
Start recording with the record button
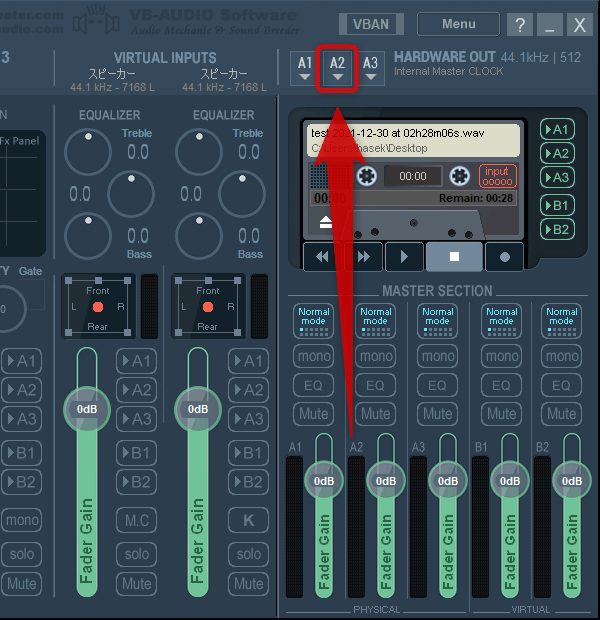coord(505,257)
